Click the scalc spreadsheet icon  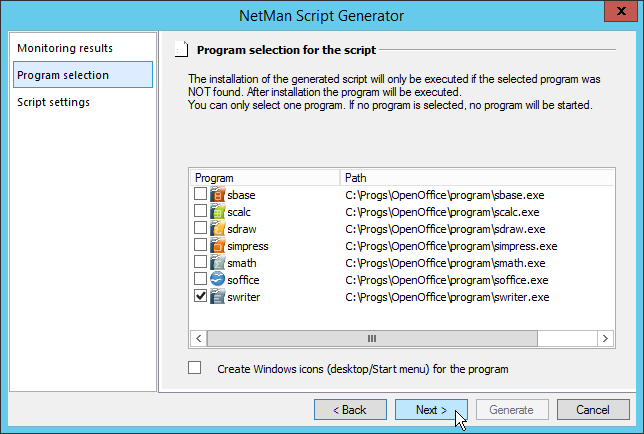coord(218,211)
